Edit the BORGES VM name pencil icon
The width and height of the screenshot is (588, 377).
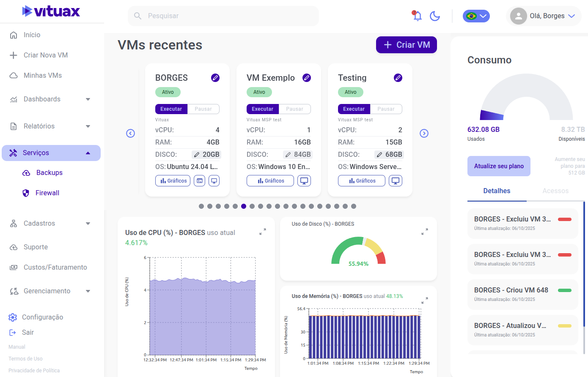tap(215, 78)
